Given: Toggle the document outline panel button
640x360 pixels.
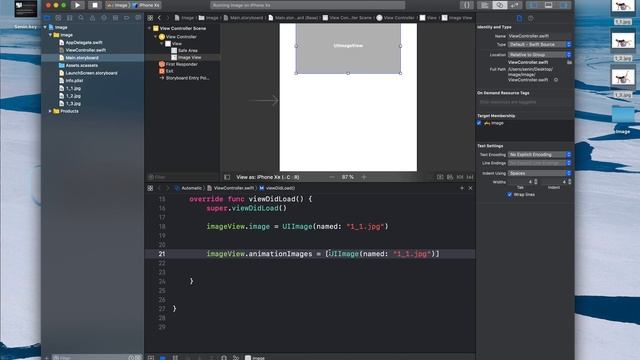Looking at the screenshot, I should (227, 177).
